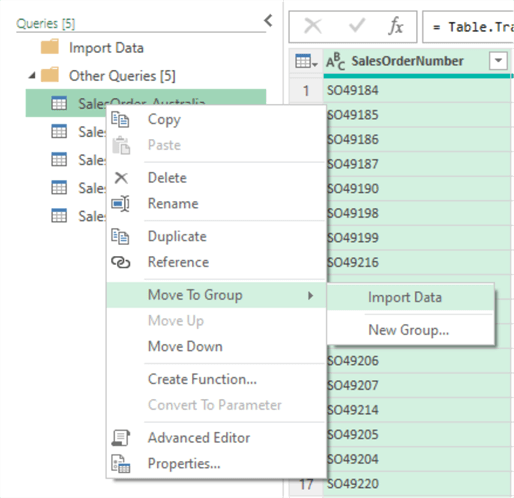Open the Advanced Editor menu entry
The width and height of the screenshot is (514, 498).
(199, 438)
